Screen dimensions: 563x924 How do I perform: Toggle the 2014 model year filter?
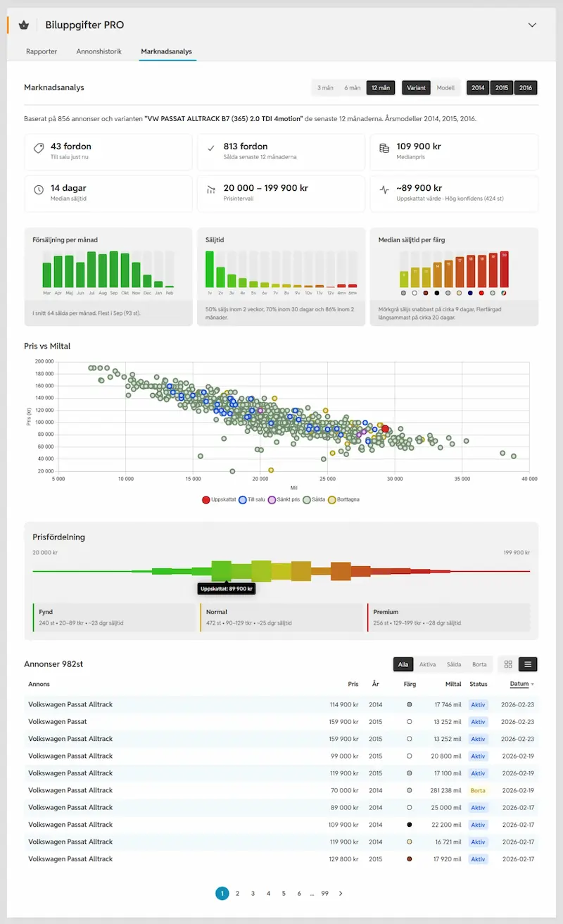point(479,88)
